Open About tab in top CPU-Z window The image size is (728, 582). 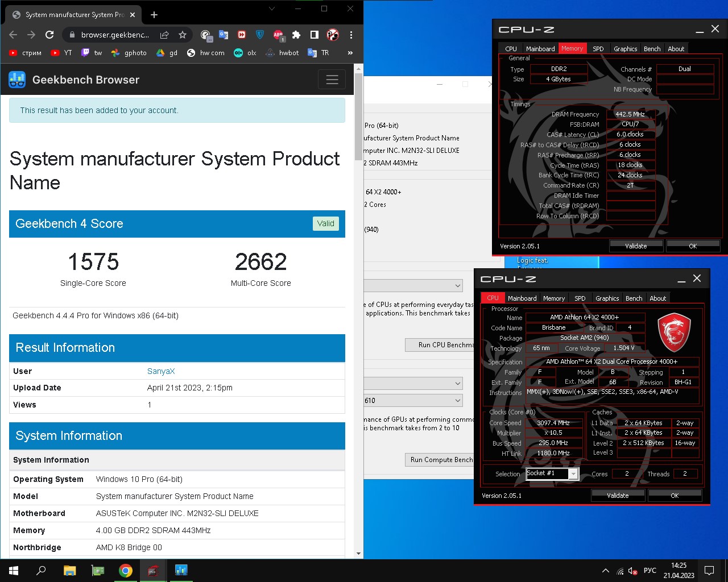676,49
